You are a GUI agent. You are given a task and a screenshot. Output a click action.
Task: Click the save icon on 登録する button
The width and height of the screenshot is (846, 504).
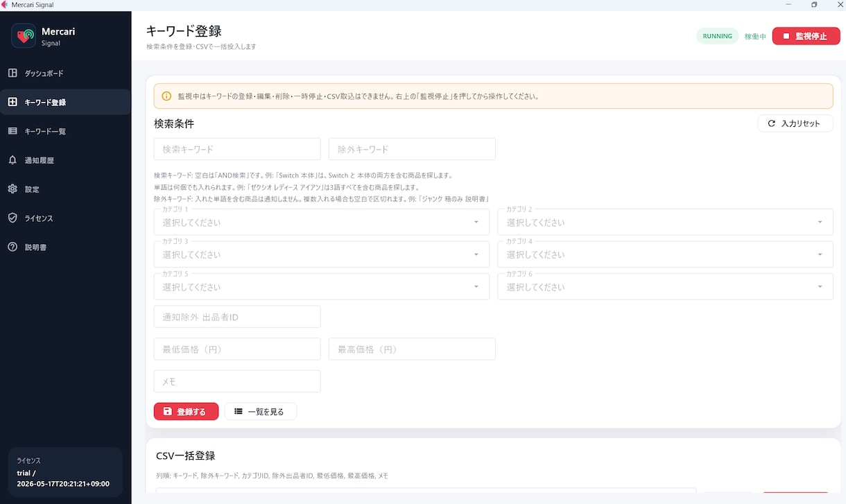coord(167,411)
